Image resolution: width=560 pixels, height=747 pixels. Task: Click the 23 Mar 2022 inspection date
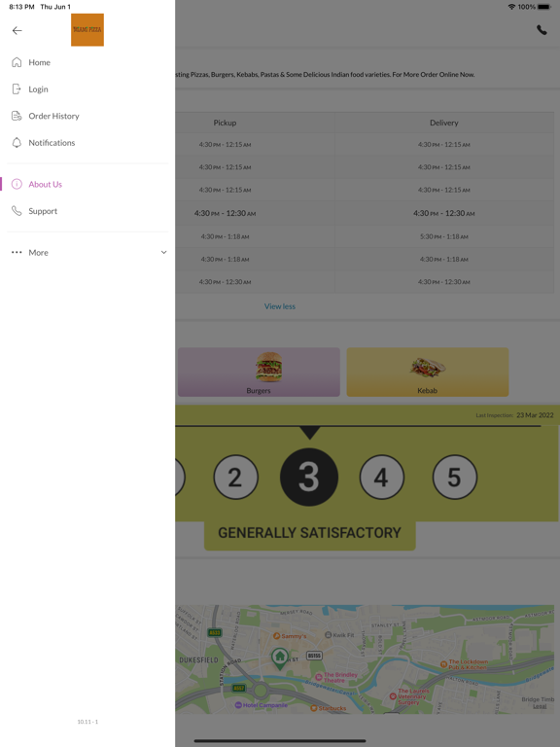click(x=535, y=415)
